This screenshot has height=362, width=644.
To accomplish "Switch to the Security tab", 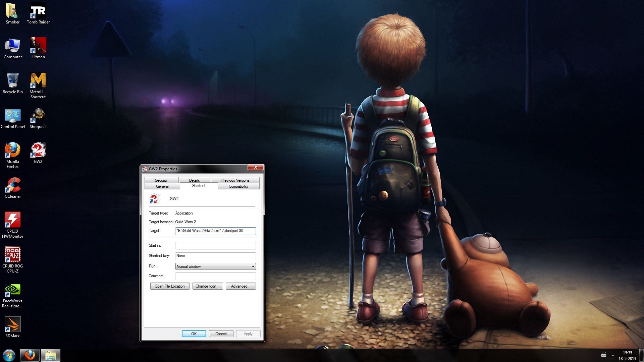I will (x=161, y=180).
